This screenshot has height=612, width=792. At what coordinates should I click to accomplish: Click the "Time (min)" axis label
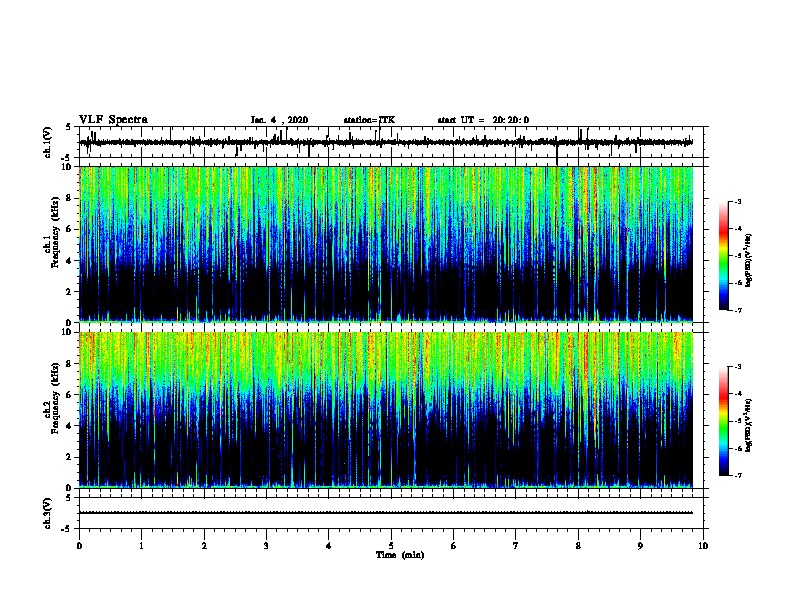(x=400, y=555)
